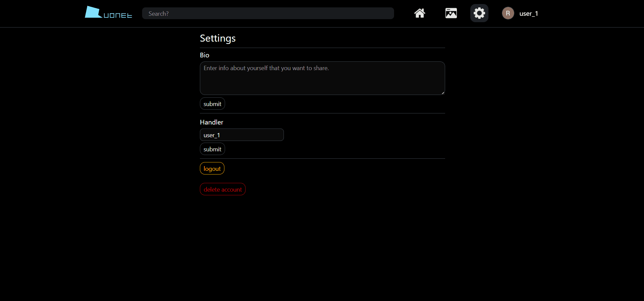The image size is (644, 301).
Task: Go to the Home page icon
Action: [420, 13]
